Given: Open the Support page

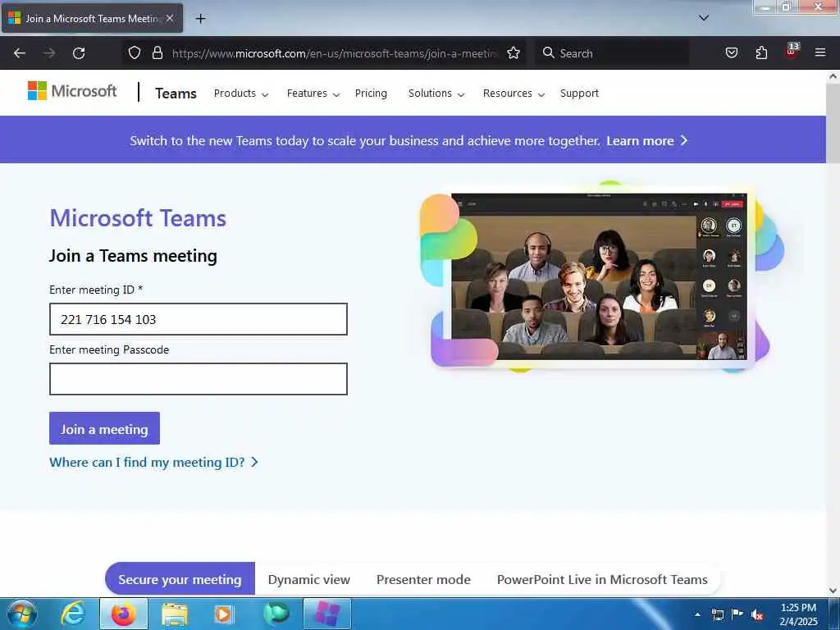Looking at the screenshot, I should pyautogui.click(x=579, y=94).
